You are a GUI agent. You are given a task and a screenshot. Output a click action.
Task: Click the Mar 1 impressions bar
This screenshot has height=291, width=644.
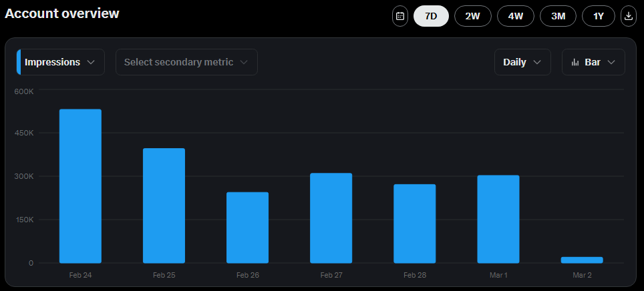point(498,219)
